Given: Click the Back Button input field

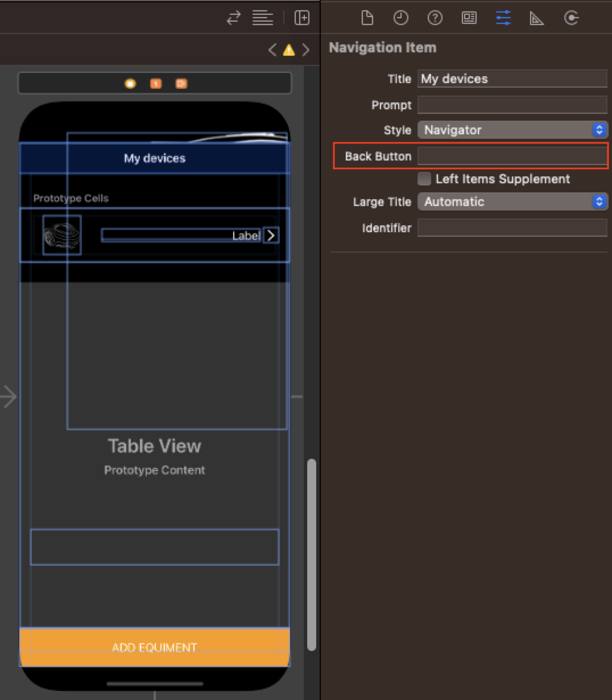Looking at the screenshot, I should coord(512,156).
